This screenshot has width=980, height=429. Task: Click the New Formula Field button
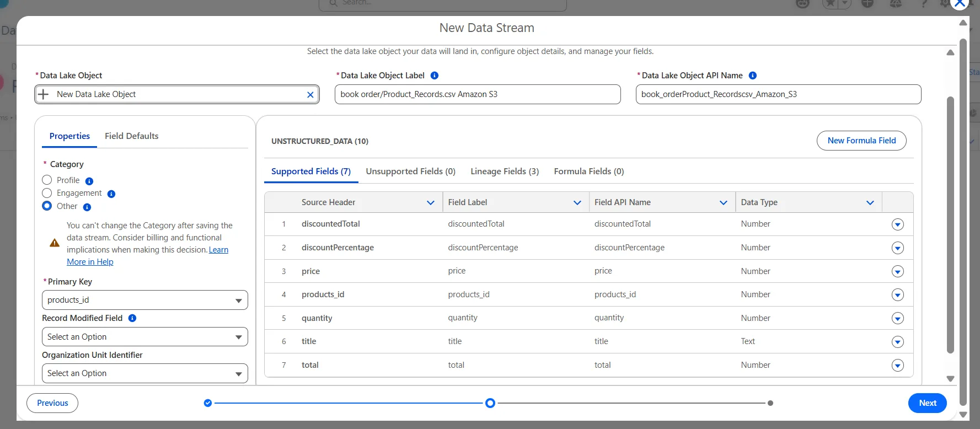pyautogui.click(x=861, y=141)
